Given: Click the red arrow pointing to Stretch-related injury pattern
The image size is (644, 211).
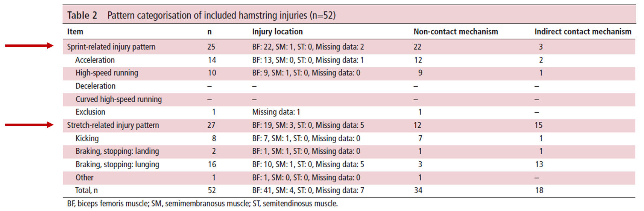Looking at the screenshot, I should [x=29, y=125].
